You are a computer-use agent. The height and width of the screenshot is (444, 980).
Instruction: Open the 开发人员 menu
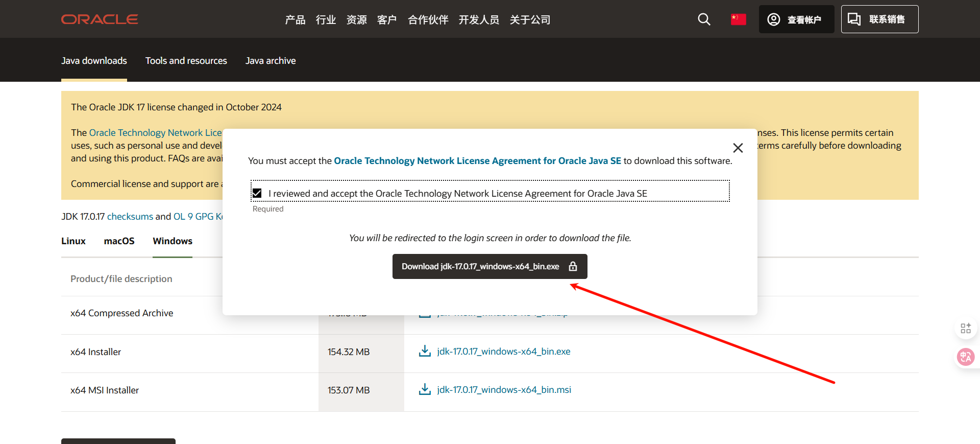click(x=479, y=20)
